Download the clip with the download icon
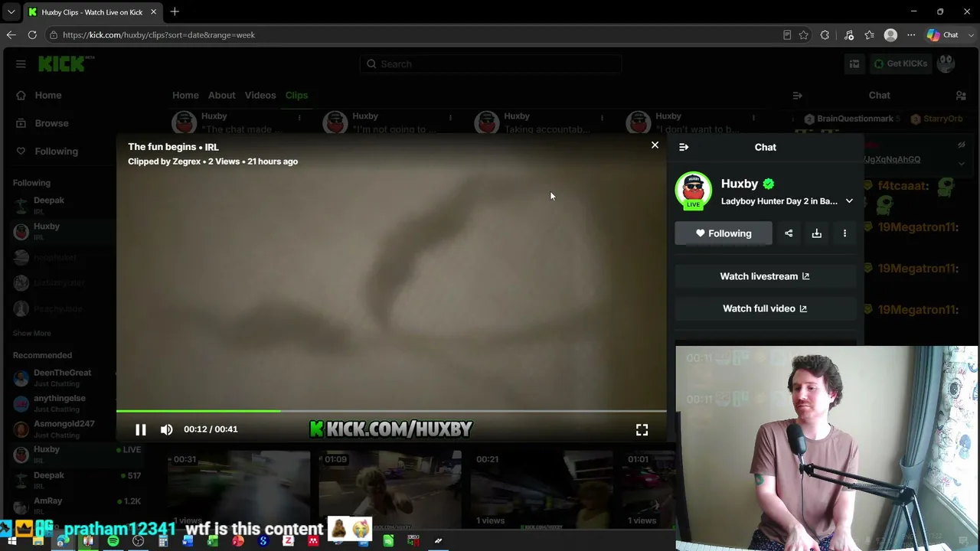Image resolution: width=980 pixels, height=551 pixels. point(817,233)
